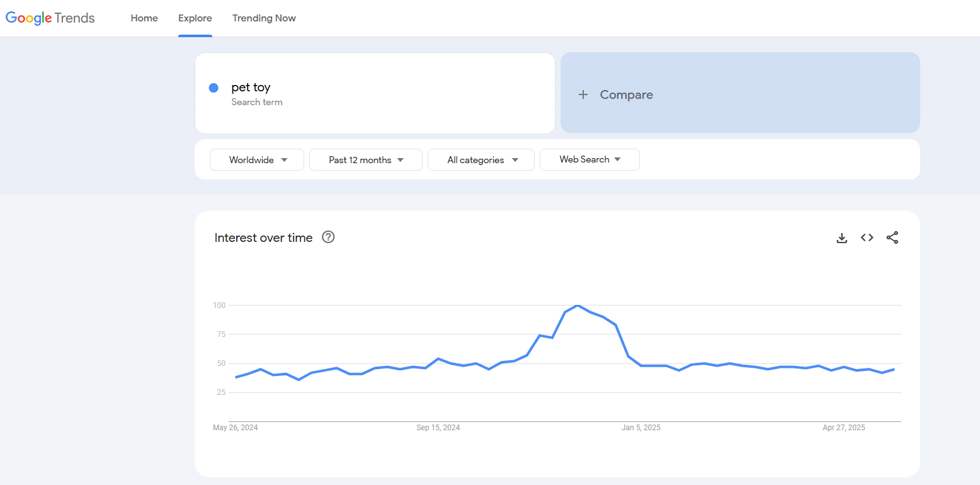This screenshot has width=980, height=485.
Task: Click the 75 y-axis label
Action: (221, 334)
